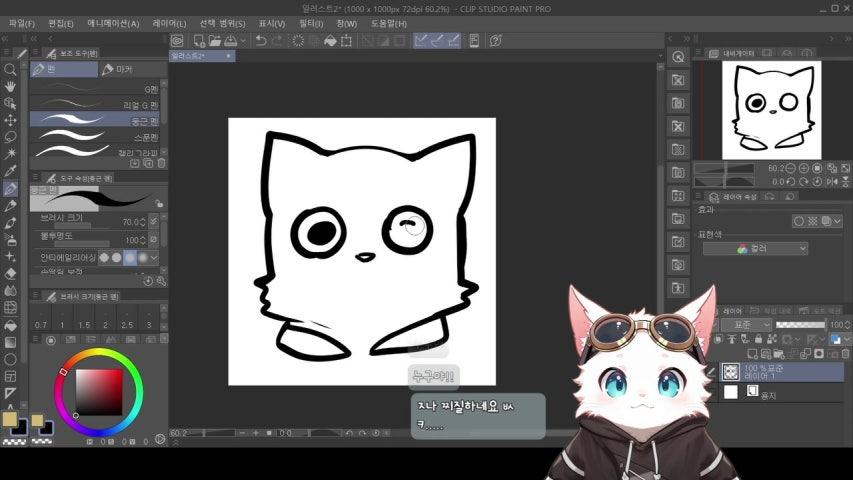Open the 필터 menu

(310, 23)
